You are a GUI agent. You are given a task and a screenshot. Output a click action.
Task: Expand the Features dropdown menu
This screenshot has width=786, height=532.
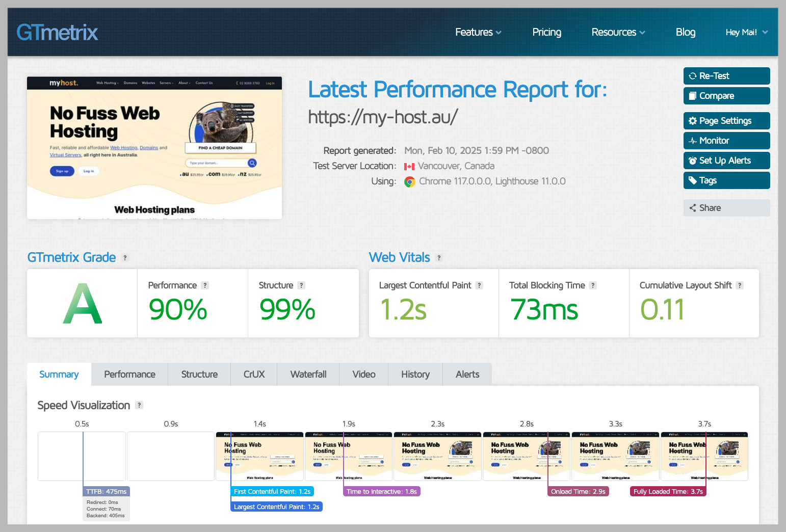click(x=478, y=33)
